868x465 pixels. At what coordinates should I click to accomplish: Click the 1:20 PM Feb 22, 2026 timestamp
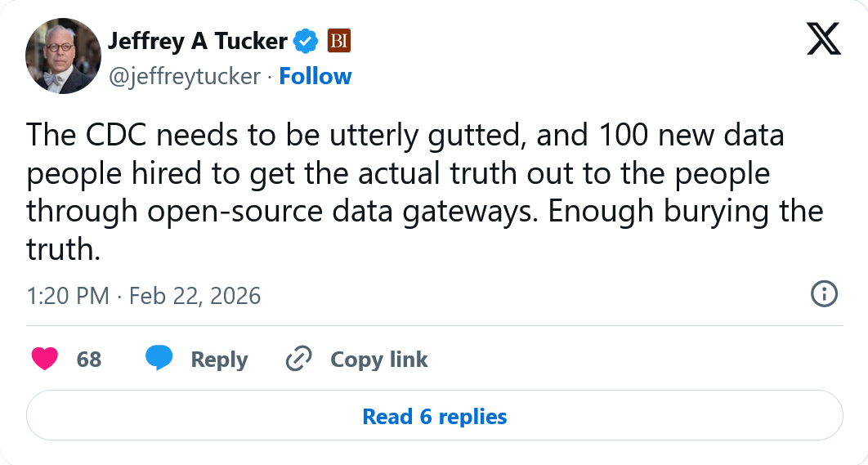(x=144, y=295)
